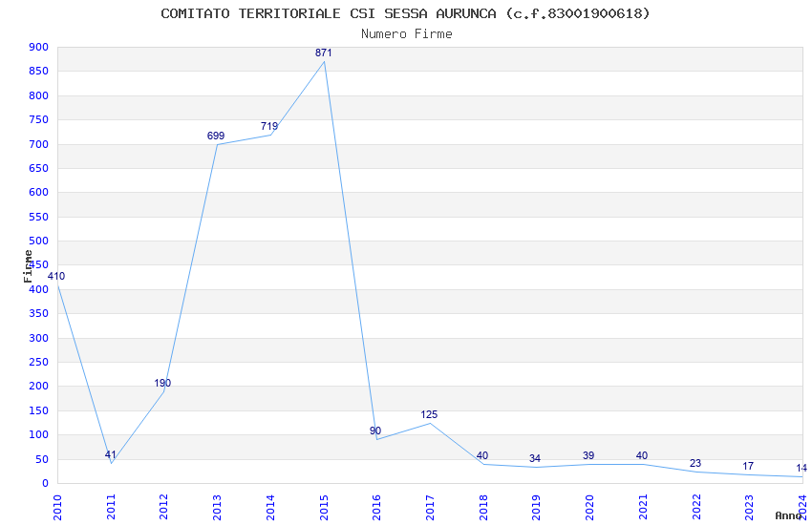Click the y-axis value 250
Viewport: 812px width, 525px height.
pyautogui.click(x=39, y=362)
